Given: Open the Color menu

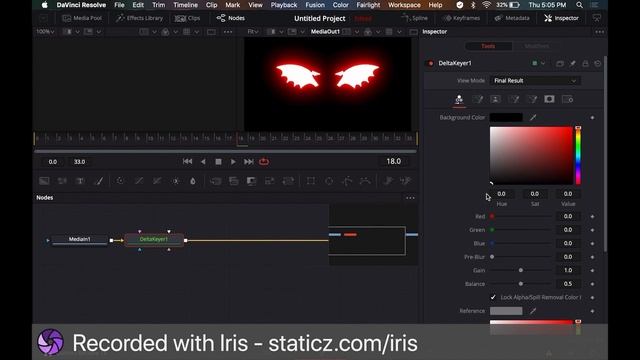Looking at the screenshot, I should pos(340,5).
